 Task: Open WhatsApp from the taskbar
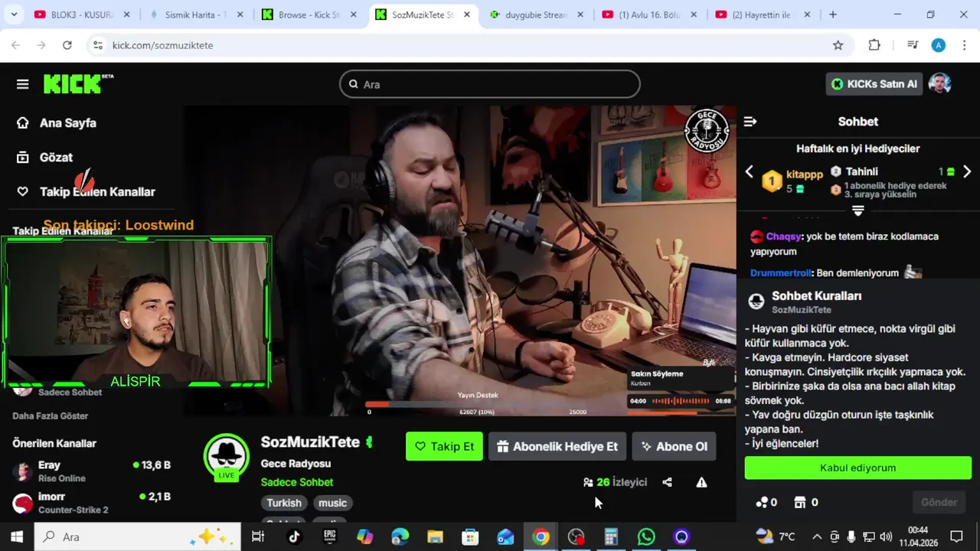(646, 536)
